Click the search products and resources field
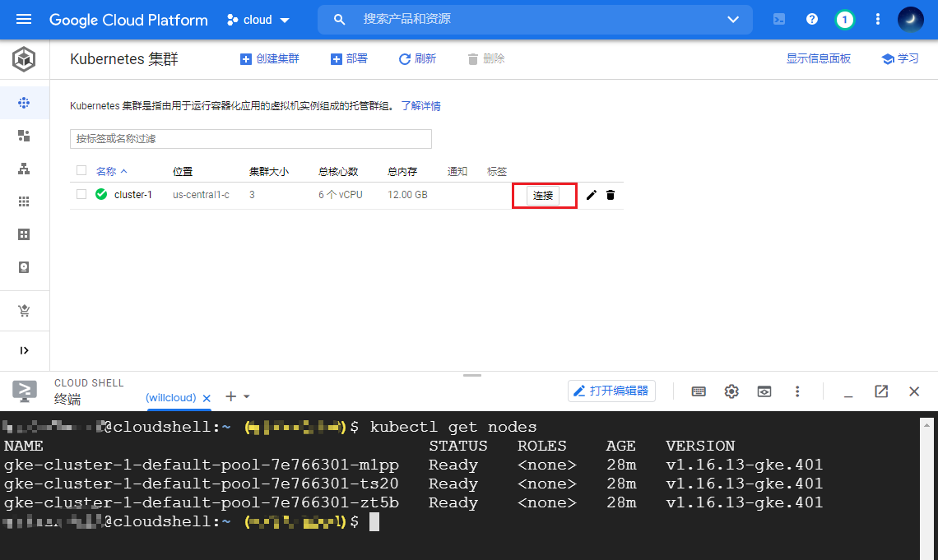 point(536,19)
